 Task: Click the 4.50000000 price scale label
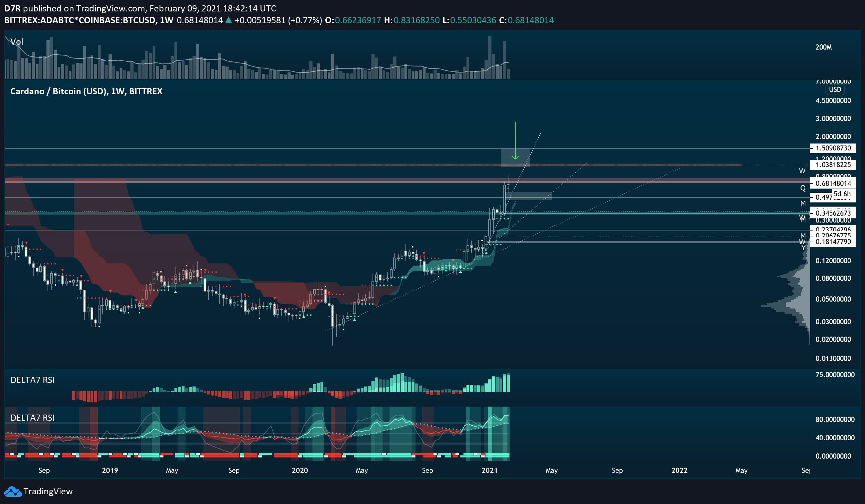click(x=833, y=101)
